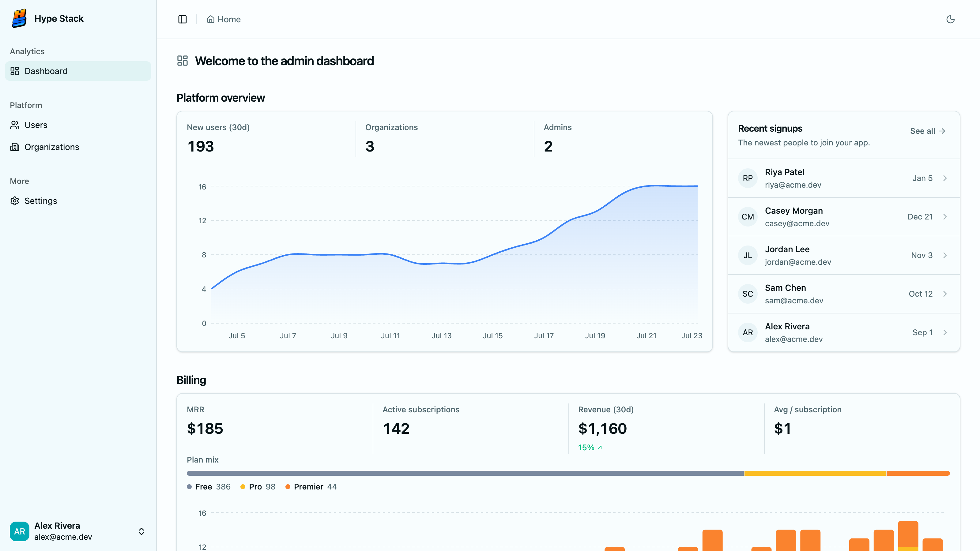
Task: Click the 15% growth arrow icon
Action: click(600, 448)
